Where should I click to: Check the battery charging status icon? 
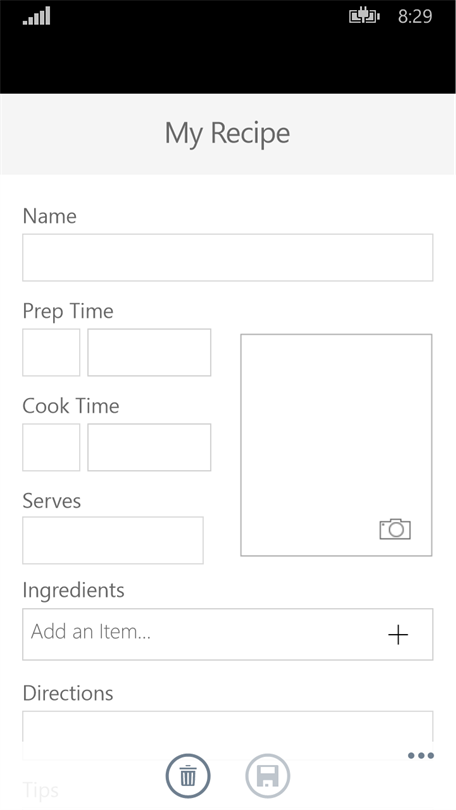pyautogui.click(x=365, y=16)
